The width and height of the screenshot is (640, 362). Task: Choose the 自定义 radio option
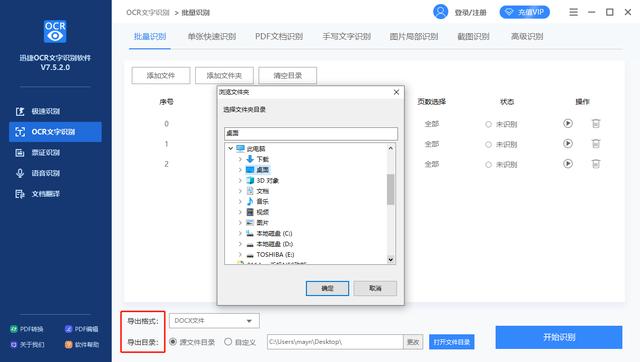tap(228, 342)
